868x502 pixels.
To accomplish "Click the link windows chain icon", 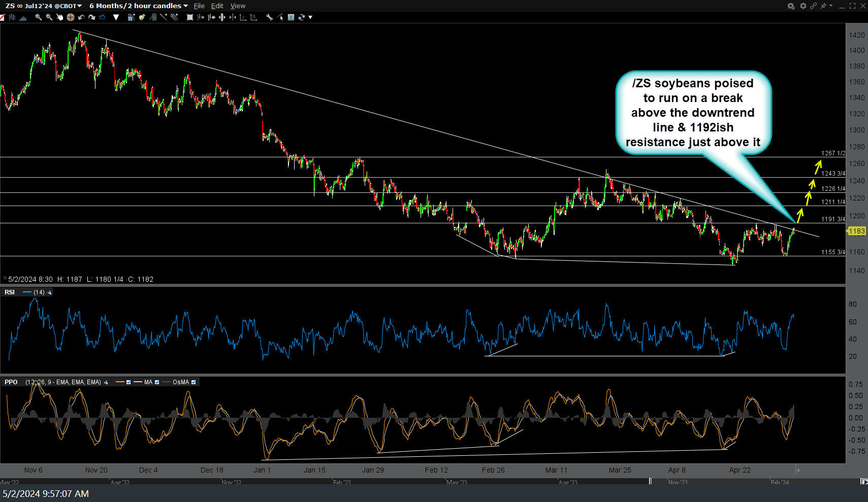I will point(813,6).
